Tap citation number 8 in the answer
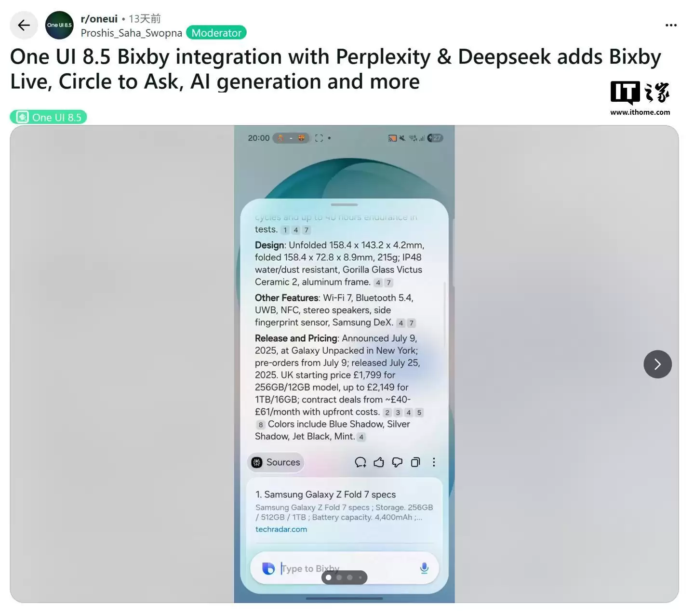The image size is (694, 616). coord(260,425)
